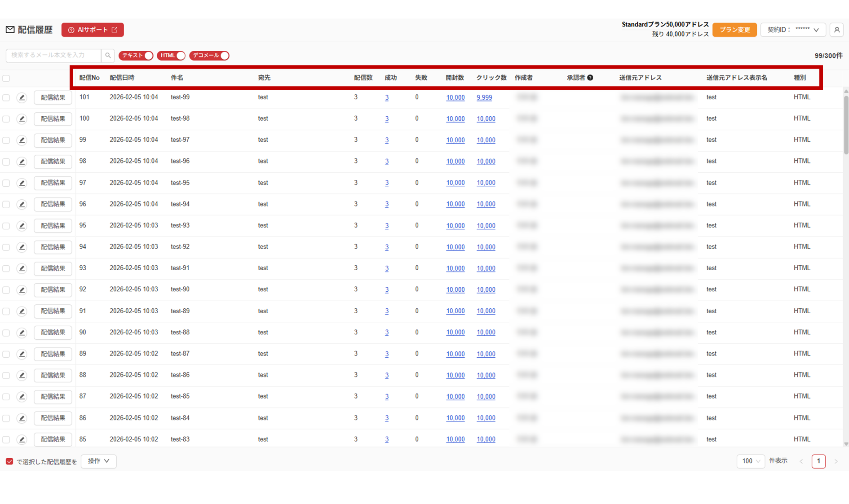Click the approver help question icon
Viewport: 849px width, 504px height.
point(590,78)
